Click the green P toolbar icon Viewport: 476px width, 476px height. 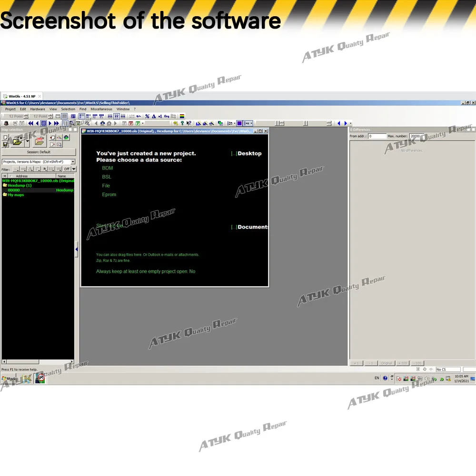(138, 124)
